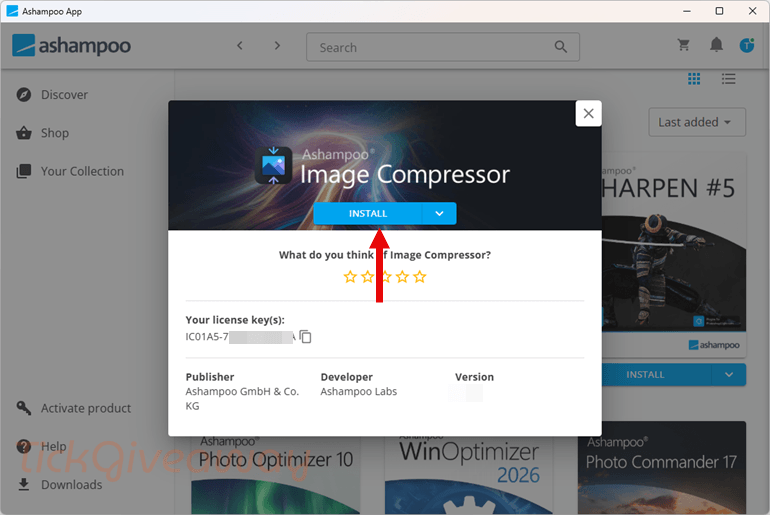The width and height of the screenshot is (770, 515).
Task: Open the WinOptimizer 2026 card
Action: coord(468,475)
